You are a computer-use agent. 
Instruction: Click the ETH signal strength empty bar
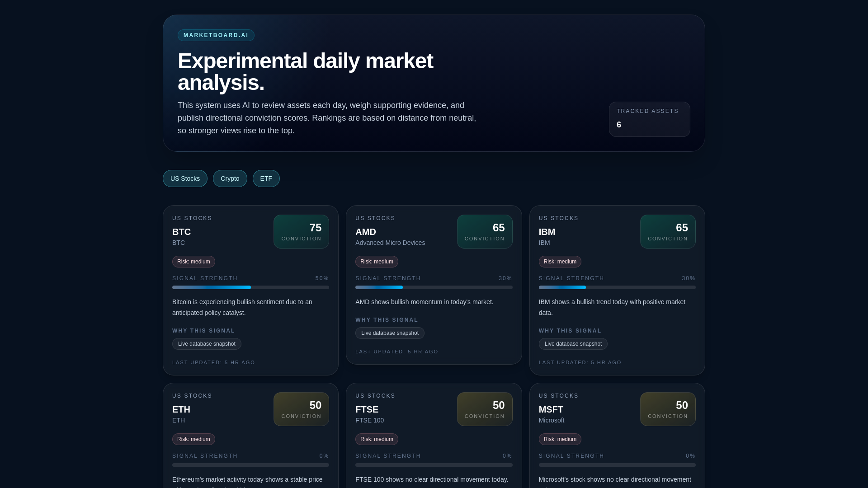[250, 465]
